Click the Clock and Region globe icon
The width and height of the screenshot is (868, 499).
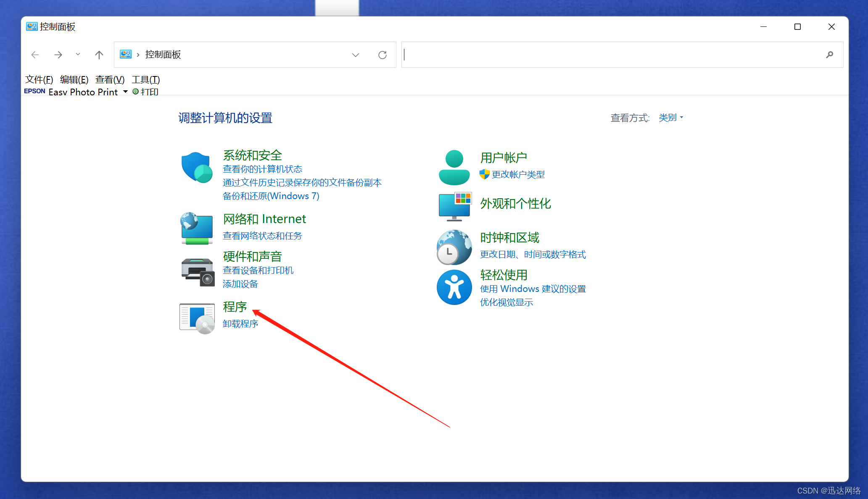point(454,247)
